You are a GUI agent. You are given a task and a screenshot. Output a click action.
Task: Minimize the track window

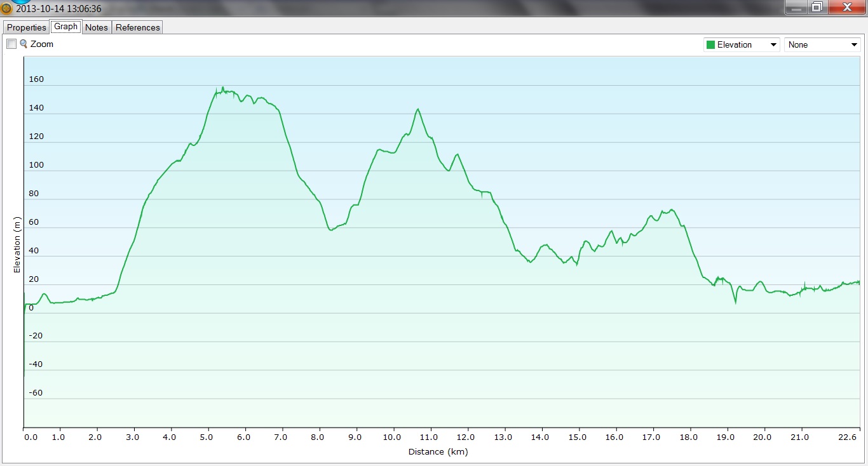[x=797, y=7]
